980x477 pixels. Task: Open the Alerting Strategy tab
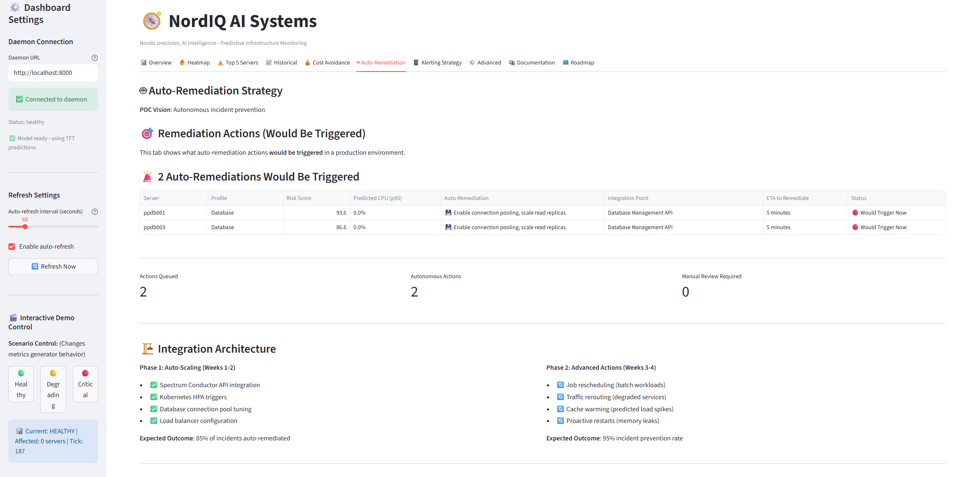click(438, 62)
